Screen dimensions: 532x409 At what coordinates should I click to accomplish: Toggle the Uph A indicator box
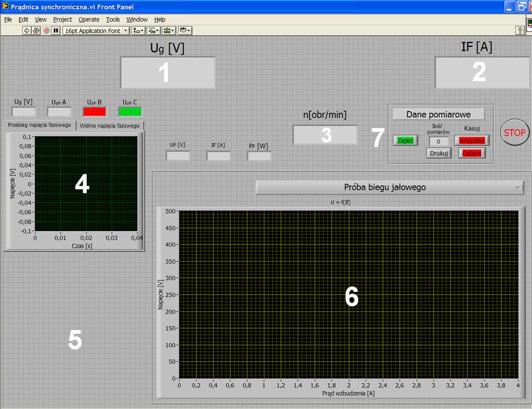click(x=59, y=112)
